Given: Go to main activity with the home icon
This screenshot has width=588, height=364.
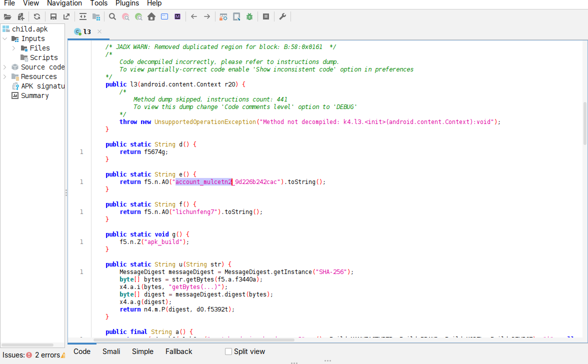Looking at the screenshot, I should coord(151,16).
